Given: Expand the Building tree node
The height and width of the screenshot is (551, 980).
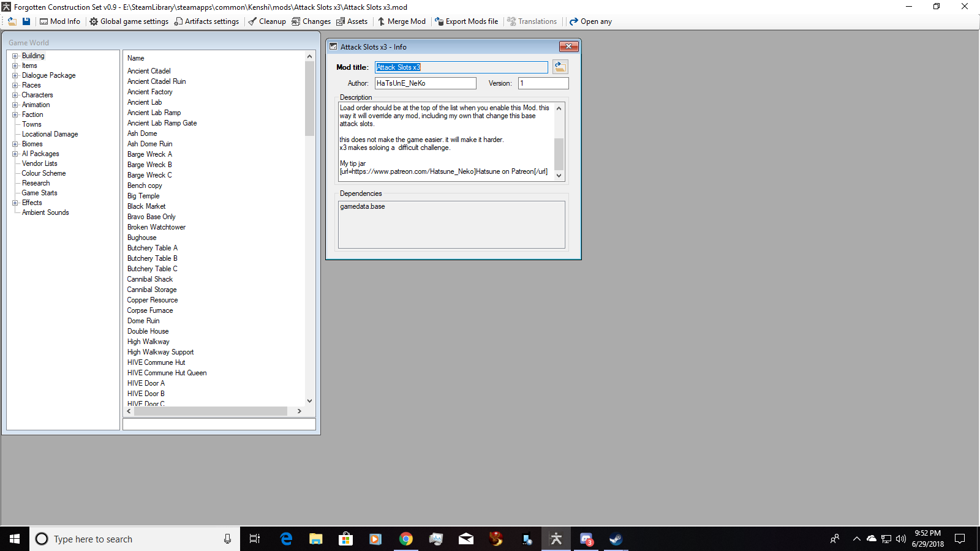Looking at the screenshot, I should pyautogui.click(x=15, y=56).
